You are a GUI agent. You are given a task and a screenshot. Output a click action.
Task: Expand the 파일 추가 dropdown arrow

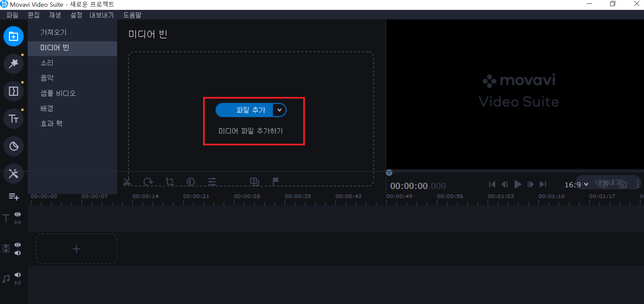tap(279, 110)
